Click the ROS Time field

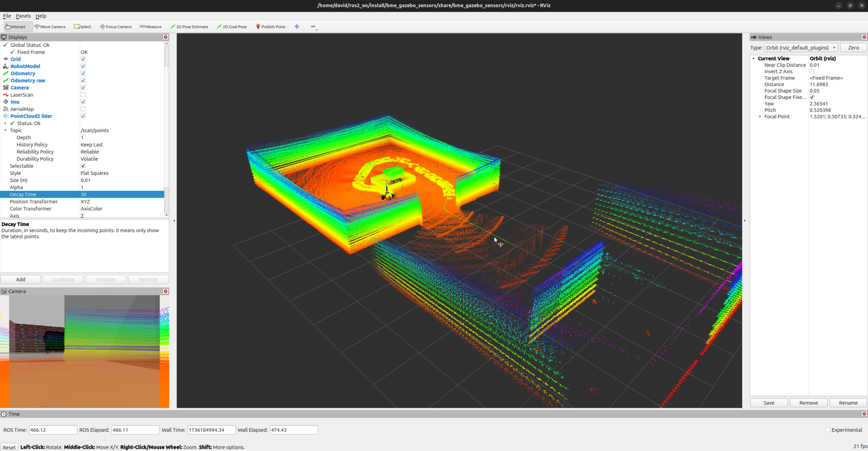click(x=53, y=430)
